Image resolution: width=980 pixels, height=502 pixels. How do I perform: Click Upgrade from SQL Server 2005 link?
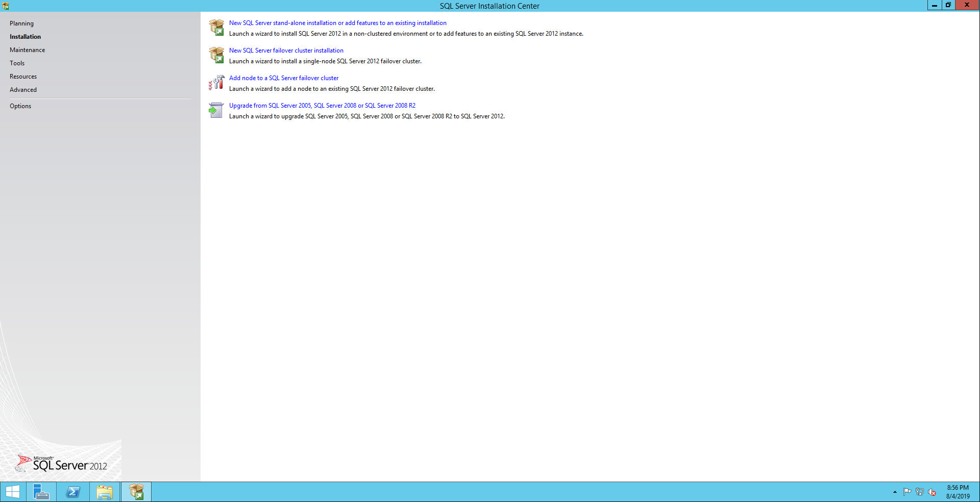[322, 106]
